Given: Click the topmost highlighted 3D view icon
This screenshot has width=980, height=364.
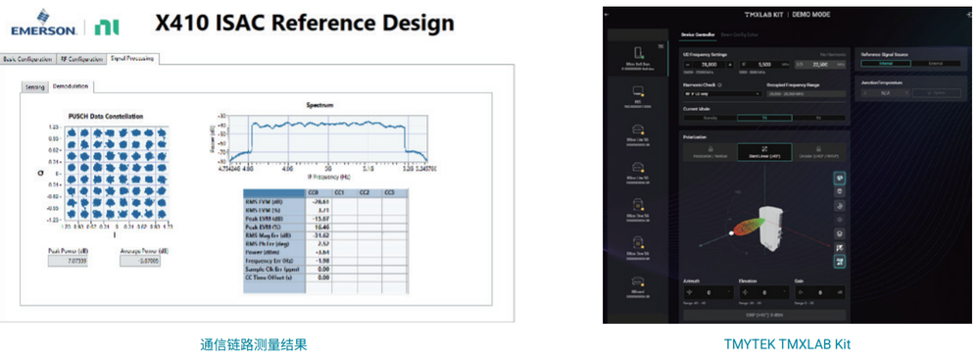Looking at the screenshot, I should (x=840, y=179).
